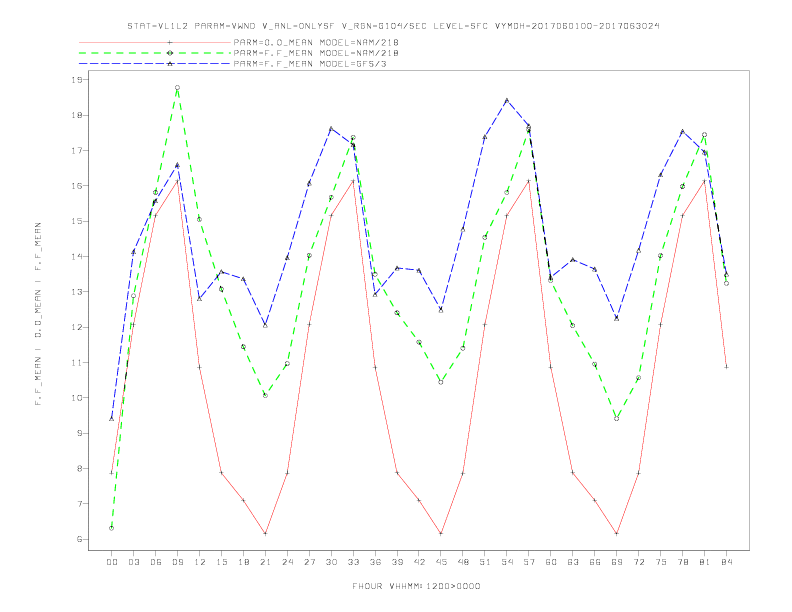The height and width of the screenshot is (612, 792).
Task: Click green circle peak point at hour 09
Action: 177,88
